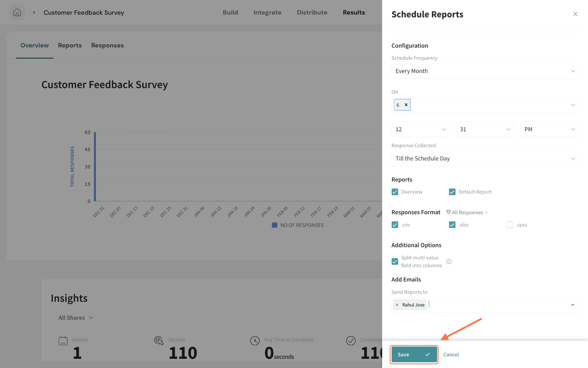Click the All Responses filter icon
The width and height of the screenshot is (588, 368).
coord(448,212)
